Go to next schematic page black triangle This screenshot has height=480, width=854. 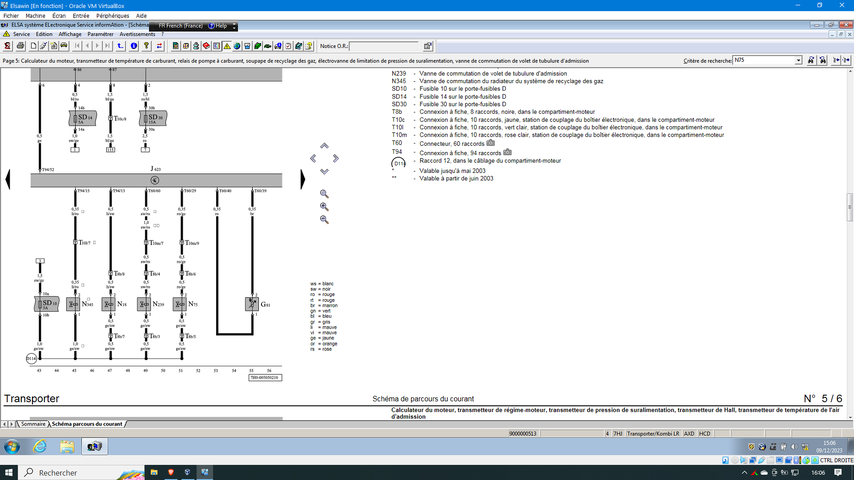click(303, 179)
